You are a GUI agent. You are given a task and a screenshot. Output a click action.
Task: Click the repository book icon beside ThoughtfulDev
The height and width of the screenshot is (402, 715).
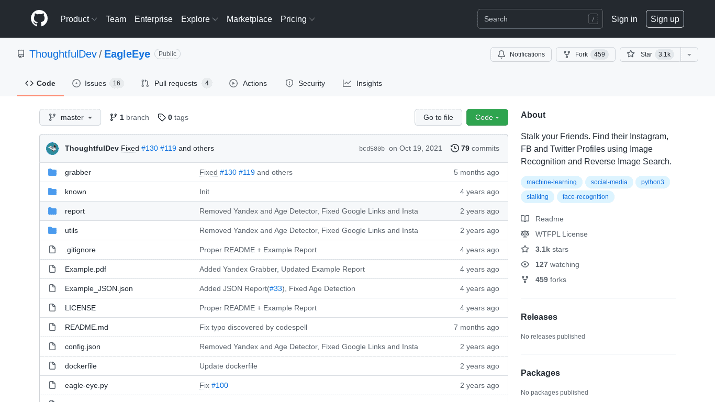click(x=21, y=54)
